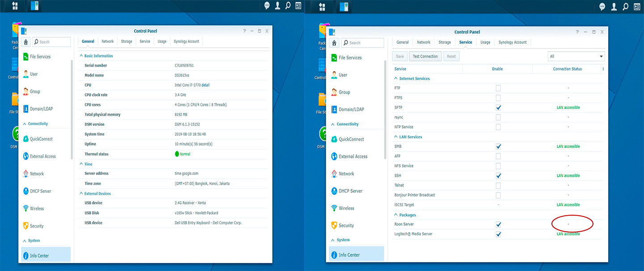Switch to the Service tab in the General-tab window
The height and width of the screenshot is (271, 644).
click(145, 42)
